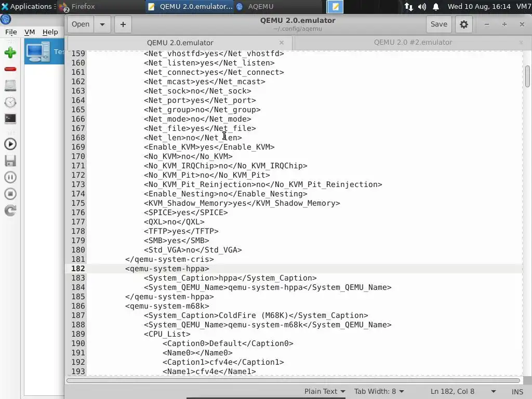Place cursor on <qemu-system-m68k> line
The height and width of the screenshot is (399, 532).
point(167,306)
